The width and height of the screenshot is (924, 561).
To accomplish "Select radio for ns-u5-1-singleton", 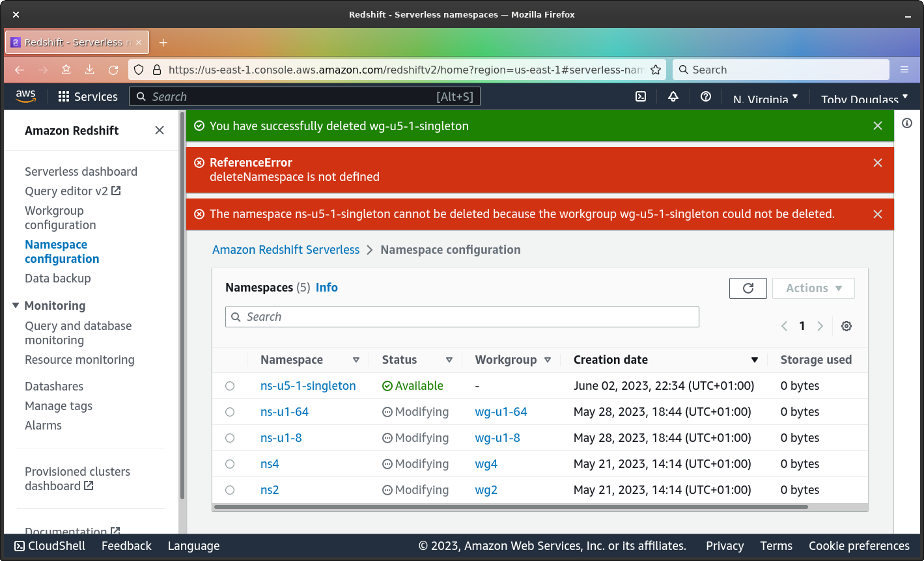I will coord(230,386).
